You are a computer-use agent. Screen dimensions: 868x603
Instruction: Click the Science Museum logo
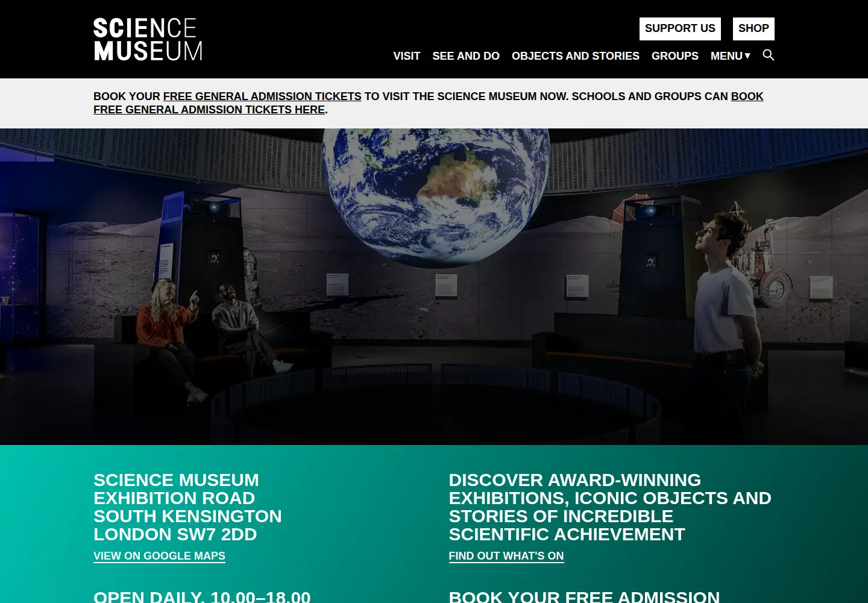pos(148,39)
